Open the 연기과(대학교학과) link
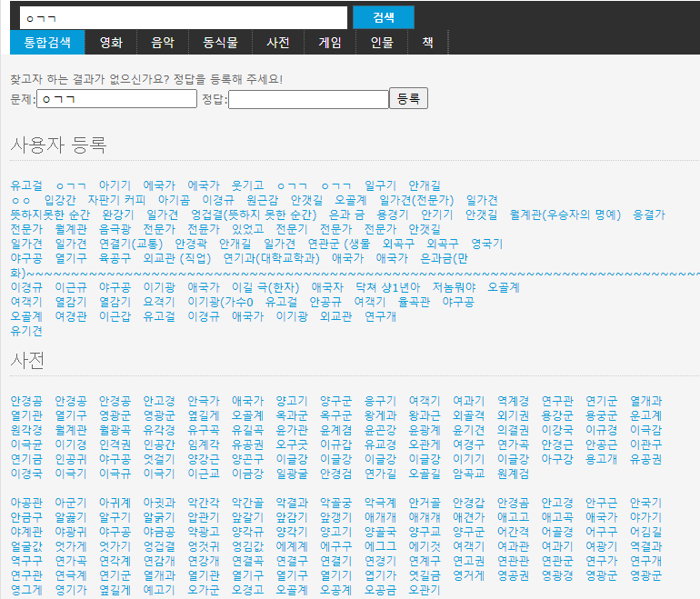The width and height of the screenshot is (700, 599). click(x=272, y=258)
